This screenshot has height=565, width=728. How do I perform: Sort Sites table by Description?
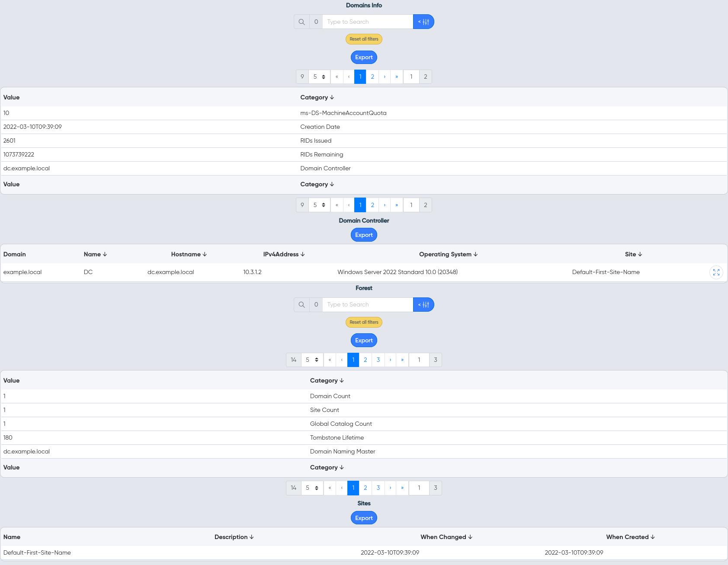coord(234,537)
